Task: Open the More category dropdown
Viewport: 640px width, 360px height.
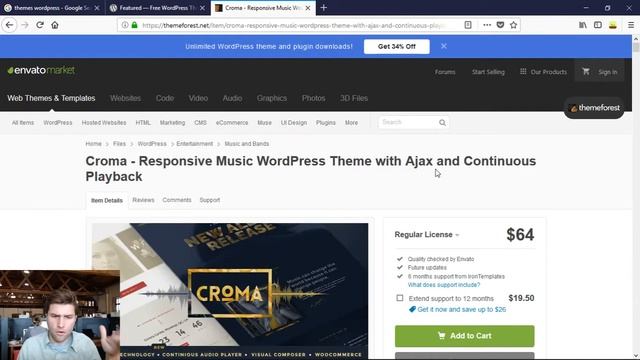Action: coord(351,122)
